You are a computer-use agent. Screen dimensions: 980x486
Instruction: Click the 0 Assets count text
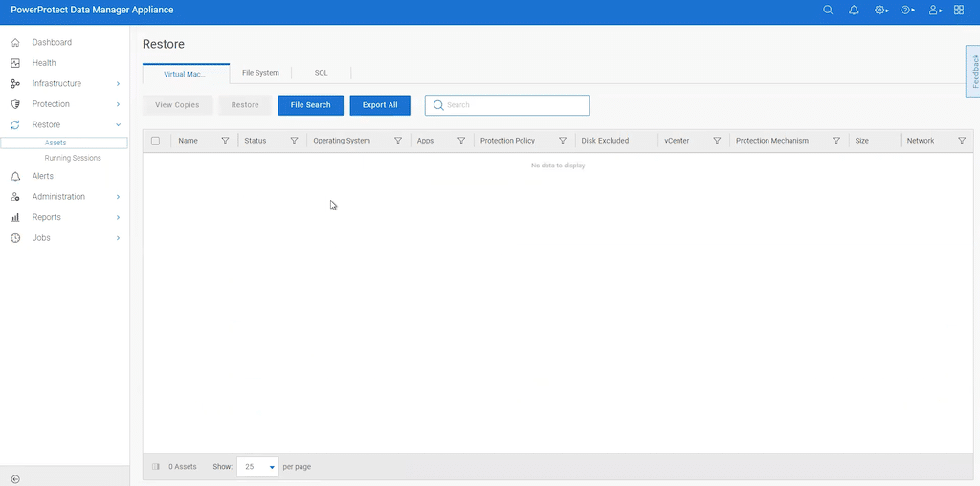[183, 467]
